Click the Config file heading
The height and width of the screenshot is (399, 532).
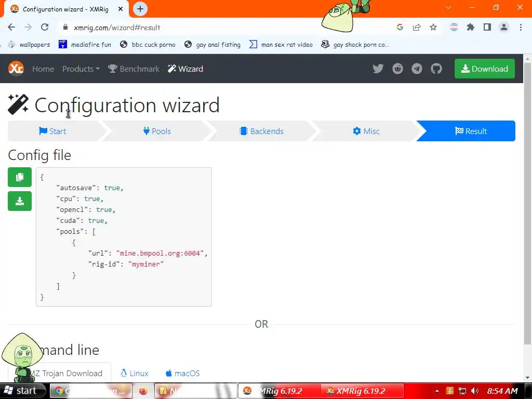click(39, 155)
